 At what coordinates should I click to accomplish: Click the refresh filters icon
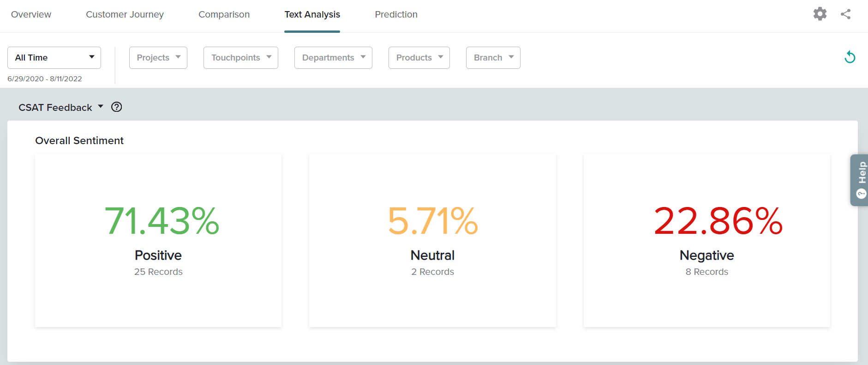click(x=850, y=57)
